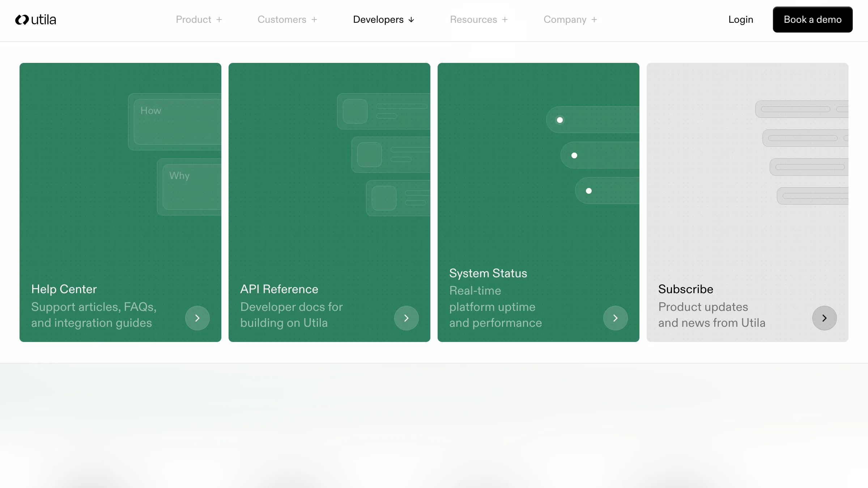Click the Book a demo button
This screenshot has height=488, width=868.
[x=812, y=20]
